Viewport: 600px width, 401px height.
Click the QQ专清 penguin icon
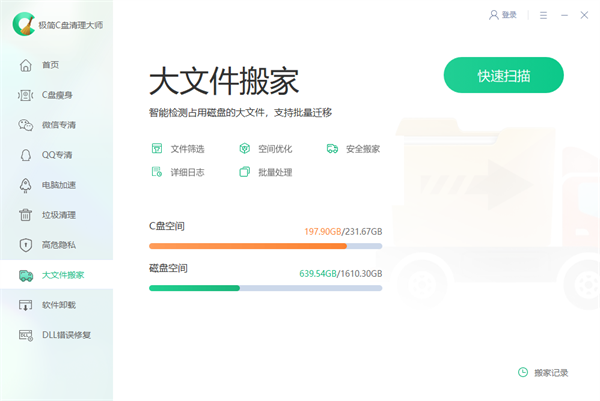coord(25,155)
